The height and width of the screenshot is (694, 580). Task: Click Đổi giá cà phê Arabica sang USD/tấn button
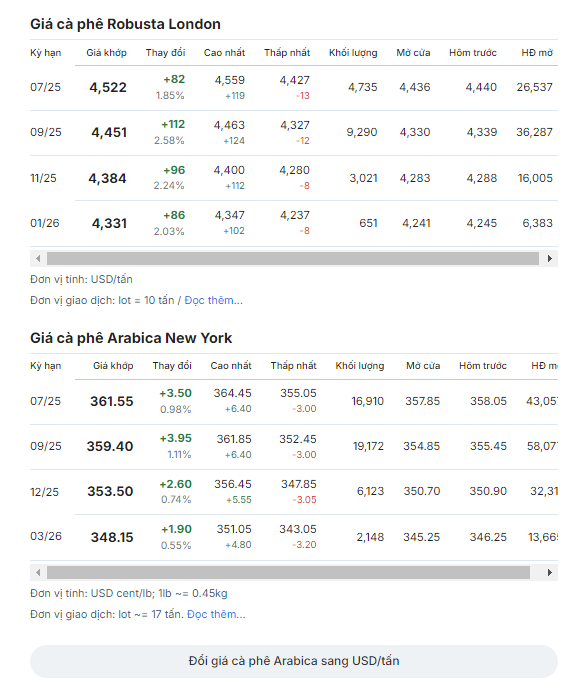[x=294, y=661]
